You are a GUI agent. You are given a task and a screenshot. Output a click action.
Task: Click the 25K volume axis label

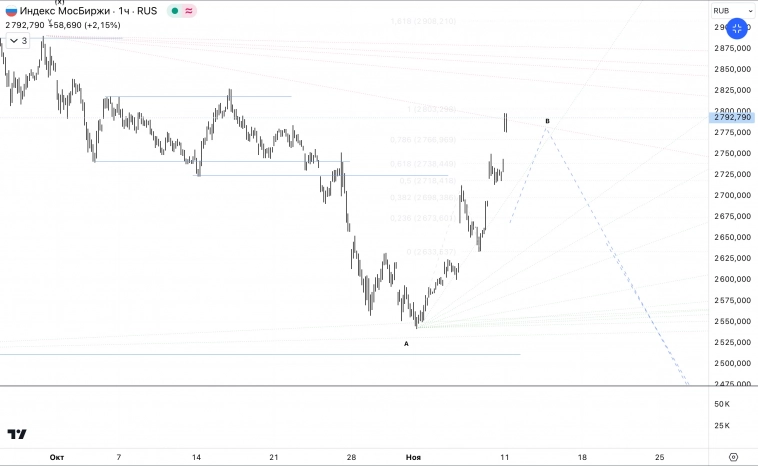(x=722, y=425)
